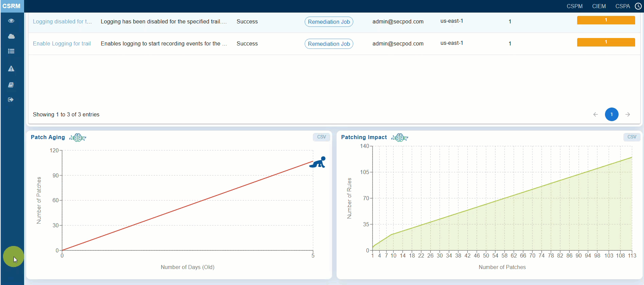Open the eye visibility icon in sidebar
Screen dimensions: 644x285
tap(11, 21)
